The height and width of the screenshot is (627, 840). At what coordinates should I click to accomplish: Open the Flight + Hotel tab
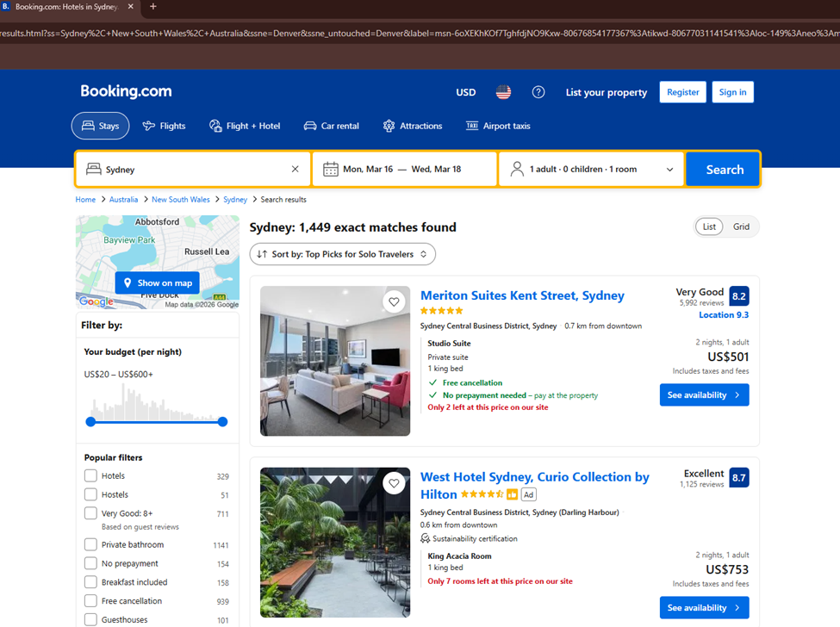point(245,126)
